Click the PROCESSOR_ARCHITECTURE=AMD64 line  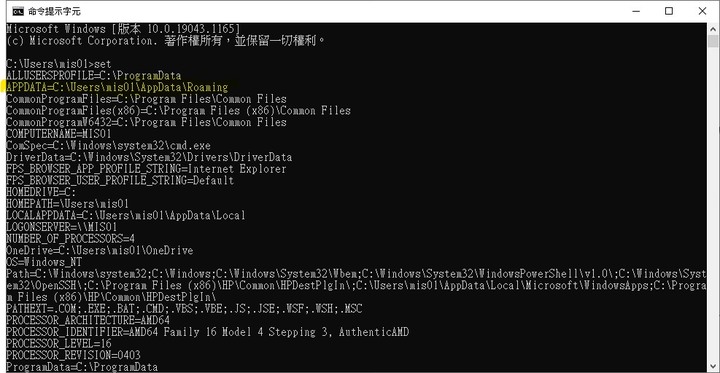click(88, 321)
